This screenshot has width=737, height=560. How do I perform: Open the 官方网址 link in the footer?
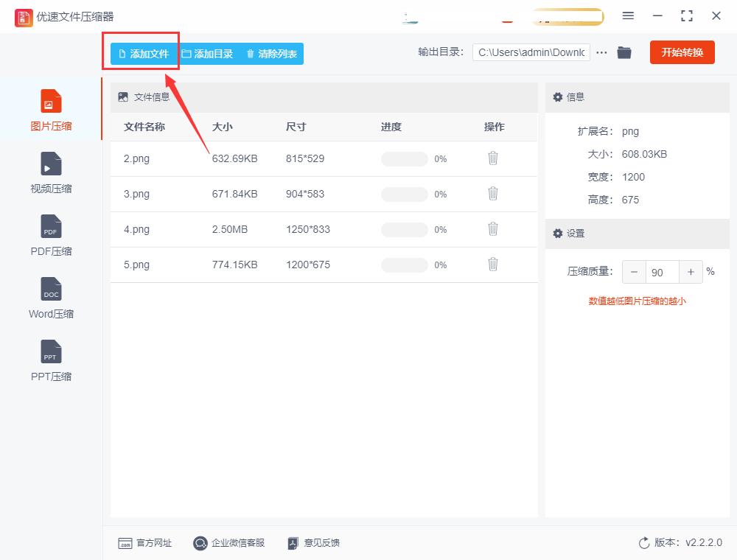pos(145,543)
